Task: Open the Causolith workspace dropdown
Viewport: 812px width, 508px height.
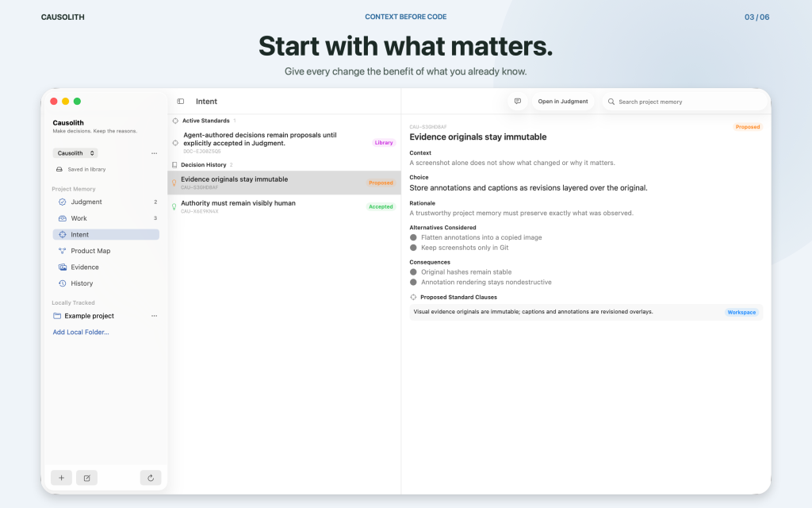Action: [75, 153]
